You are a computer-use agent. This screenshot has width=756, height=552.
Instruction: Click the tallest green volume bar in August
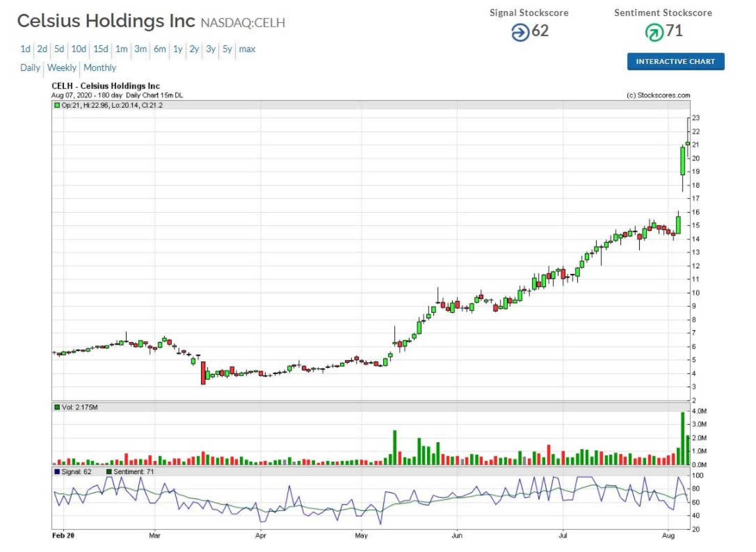pyautogui.click(x=682, y=438)
